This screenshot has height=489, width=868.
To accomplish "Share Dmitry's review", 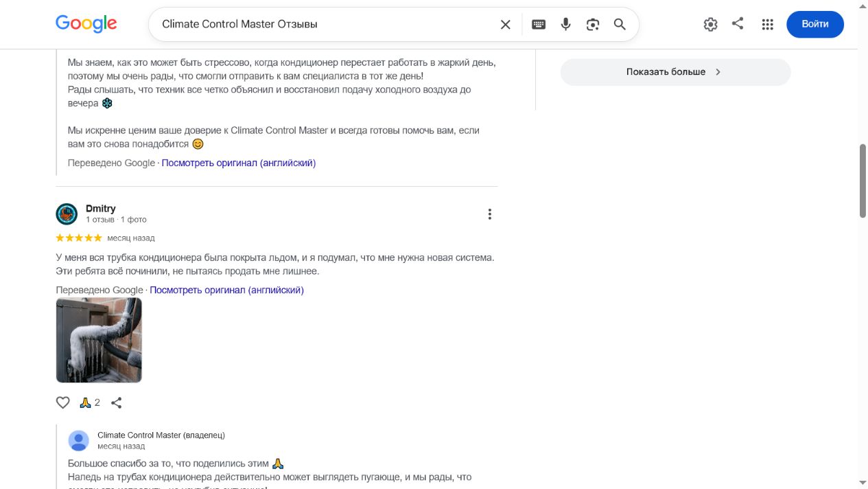I will coord(117,403).
